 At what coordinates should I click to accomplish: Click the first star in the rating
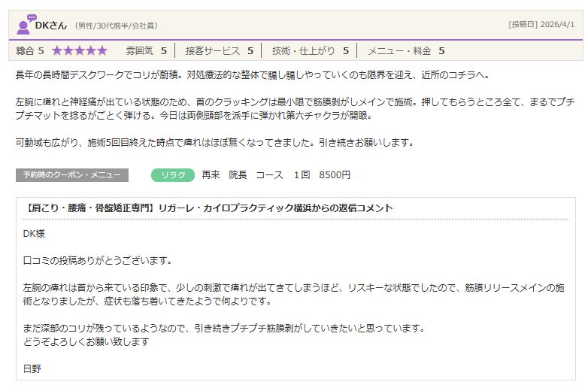58,51
